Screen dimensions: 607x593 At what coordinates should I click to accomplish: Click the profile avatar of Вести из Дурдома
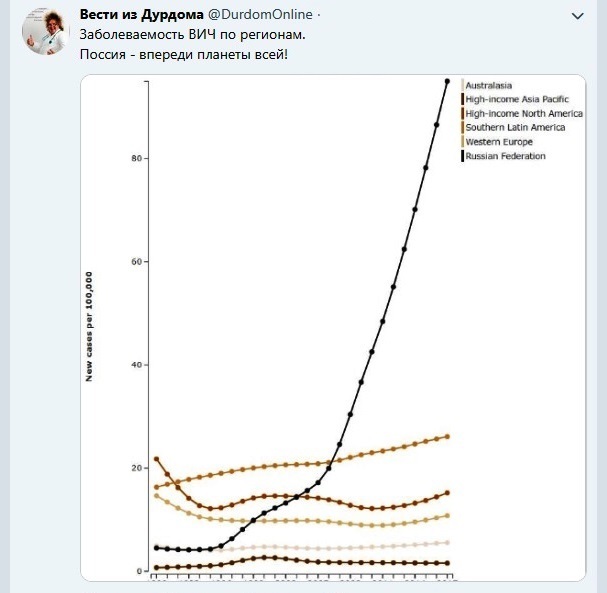click(41, 34)
